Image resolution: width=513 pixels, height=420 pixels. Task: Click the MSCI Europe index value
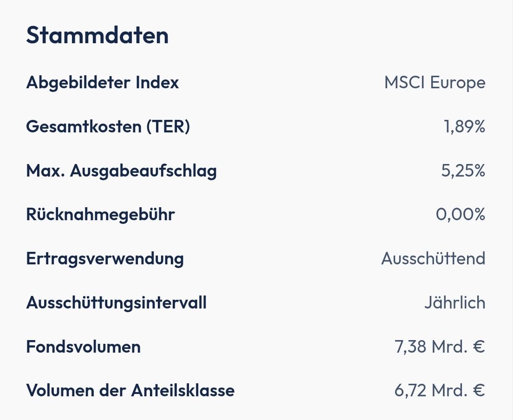tap(435, 83)
